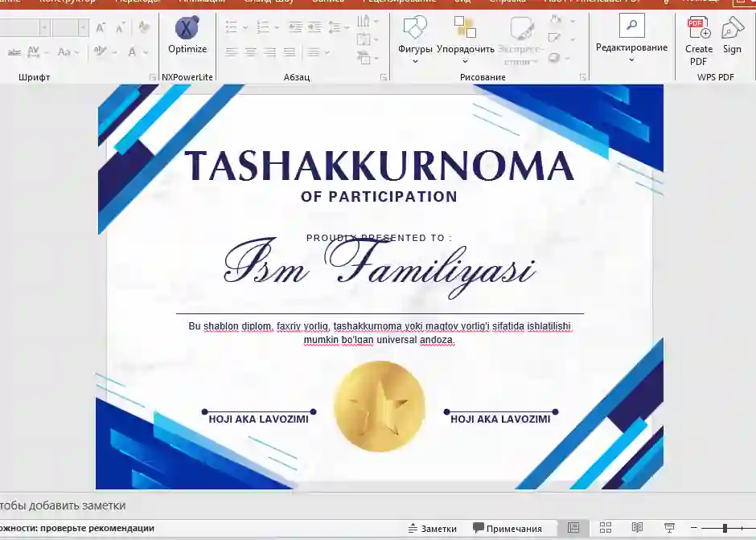756x540 pixels.
Task: Click the Create PDF icon
Action: (699, 28)
